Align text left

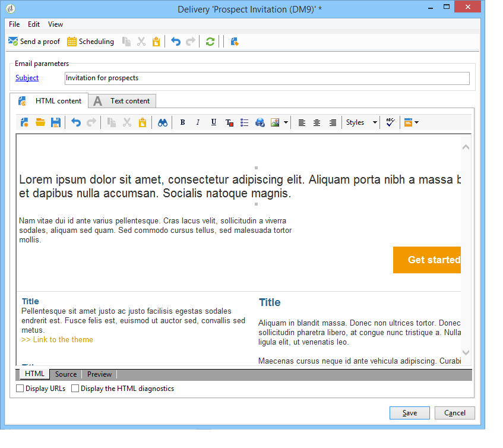click(302, 122)
